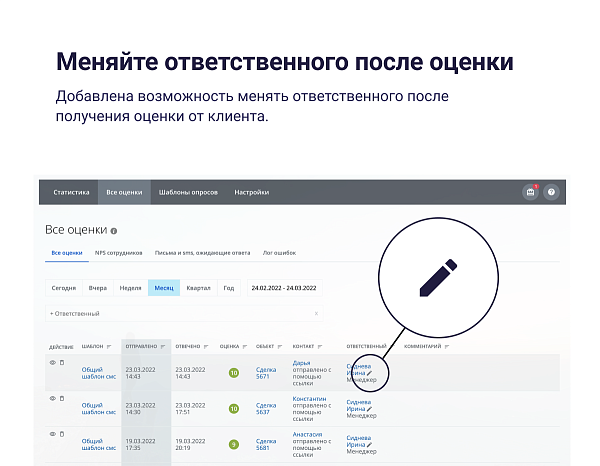The height and width of the screenshot is (466, 600).
Task: Open filter icon on the Контакт column
Action: pos(320,347)
